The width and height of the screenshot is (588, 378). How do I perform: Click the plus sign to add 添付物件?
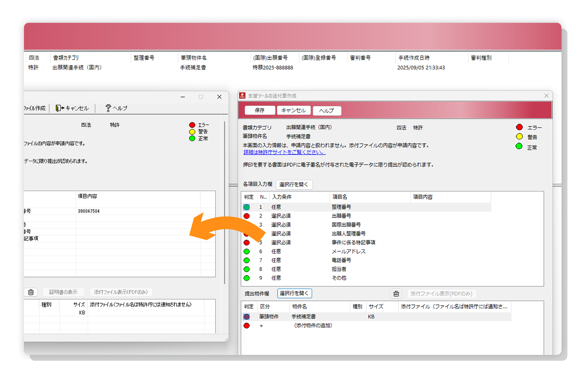261,325
